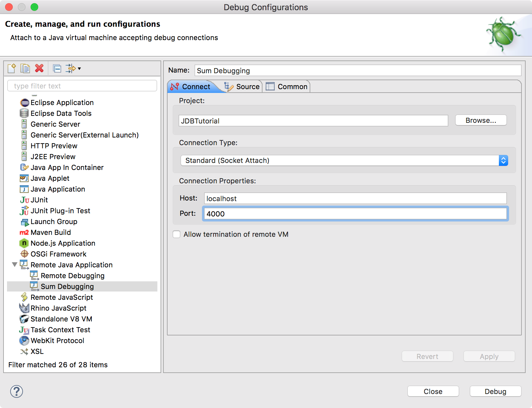
Task: Click the Launch Group icon
Action: pos(25,222)
